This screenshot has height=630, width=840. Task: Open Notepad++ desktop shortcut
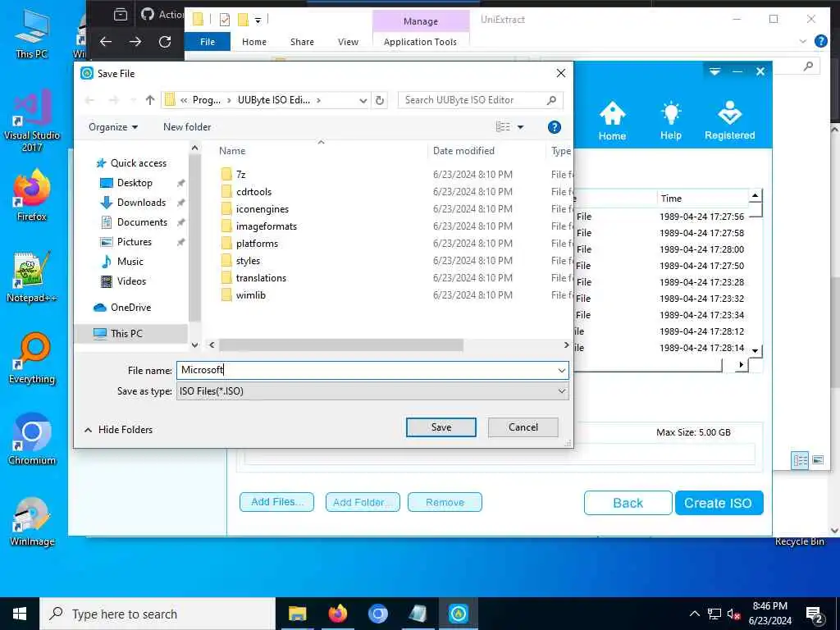[32, 277]
